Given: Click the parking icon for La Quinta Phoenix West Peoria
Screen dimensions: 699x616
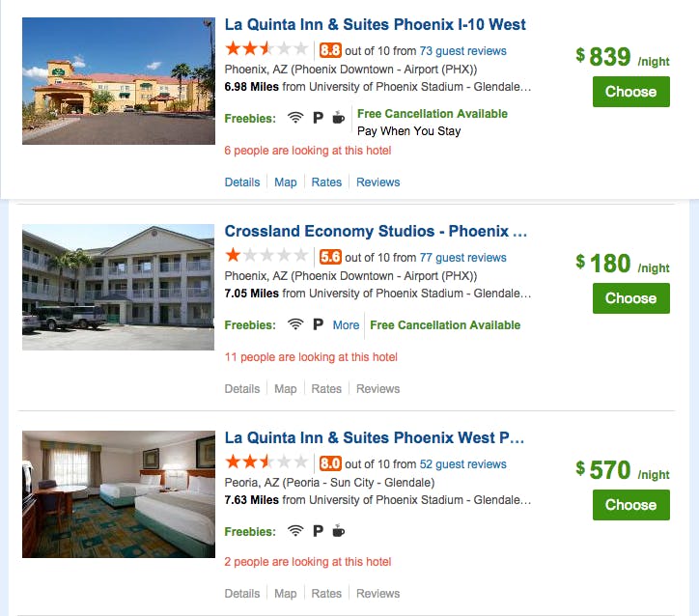Looking at the screenshot, I should click(x=318, y=531).
